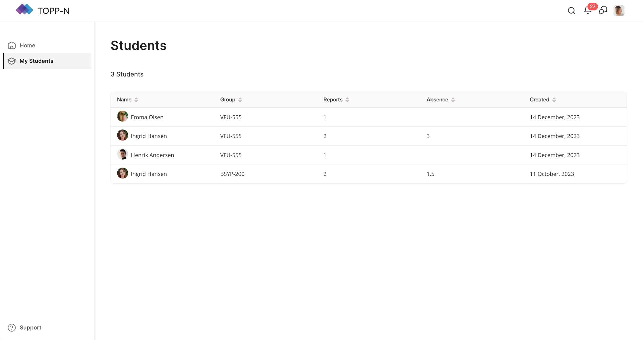644x340 pixels.
Task: Sort table by Group column arrows
Action: tap(240, 100)
